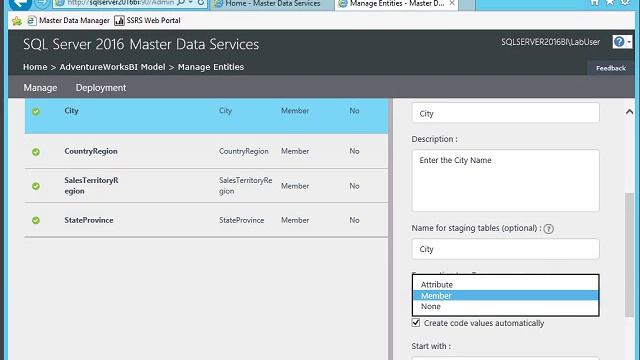Click green status icon for StateProvince row
Screen dimensions: 640x360
point(36,220)
